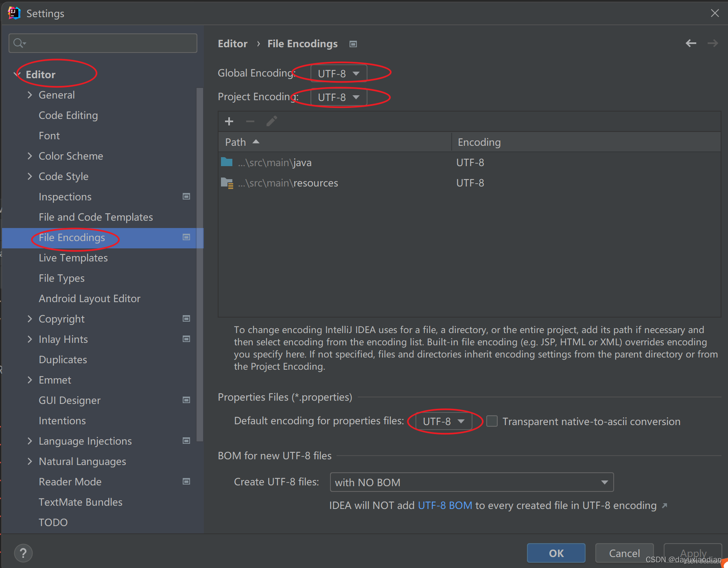The image size is (728, 568).
Task: Click the Cancel button
Action: [x=625, y=553]
